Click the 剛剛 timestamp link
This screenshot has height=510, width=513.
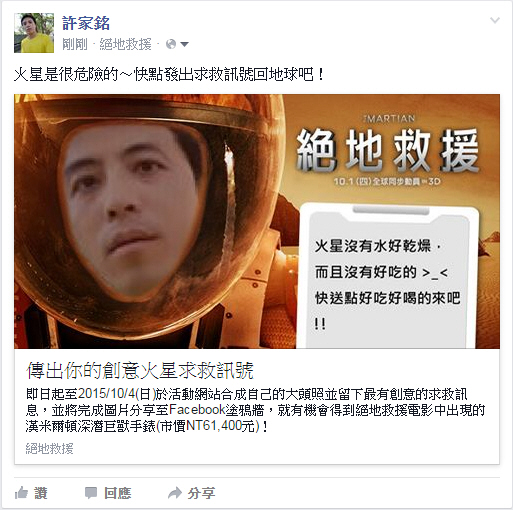(75, 44)
